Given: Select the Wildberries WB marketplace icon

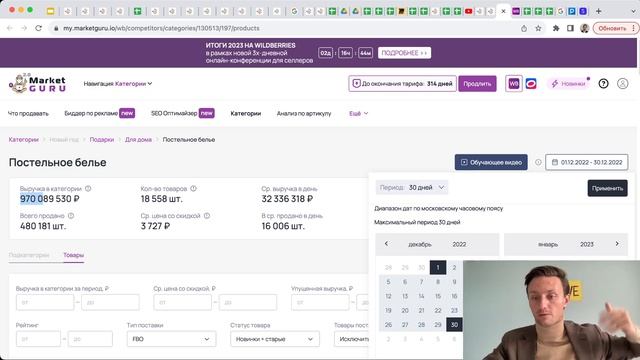Looking at the screenshot, I should 513,84.
